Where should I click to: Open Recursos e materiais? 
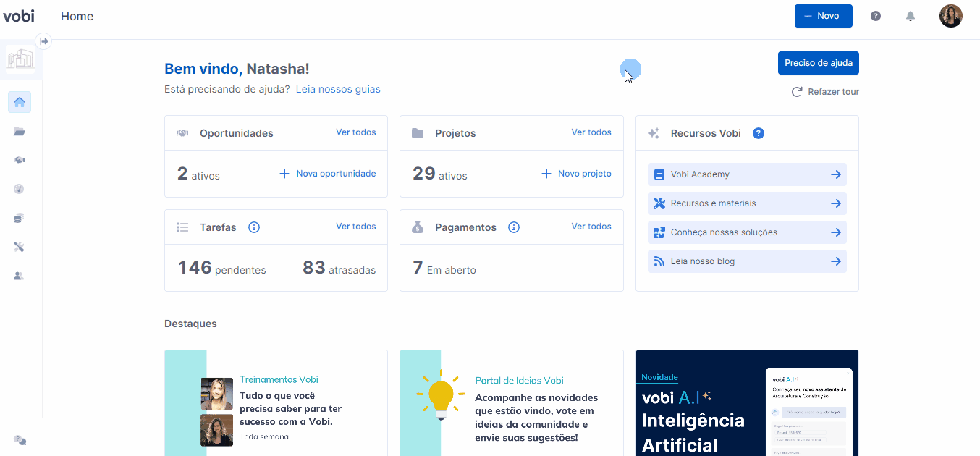pos(747,203)
